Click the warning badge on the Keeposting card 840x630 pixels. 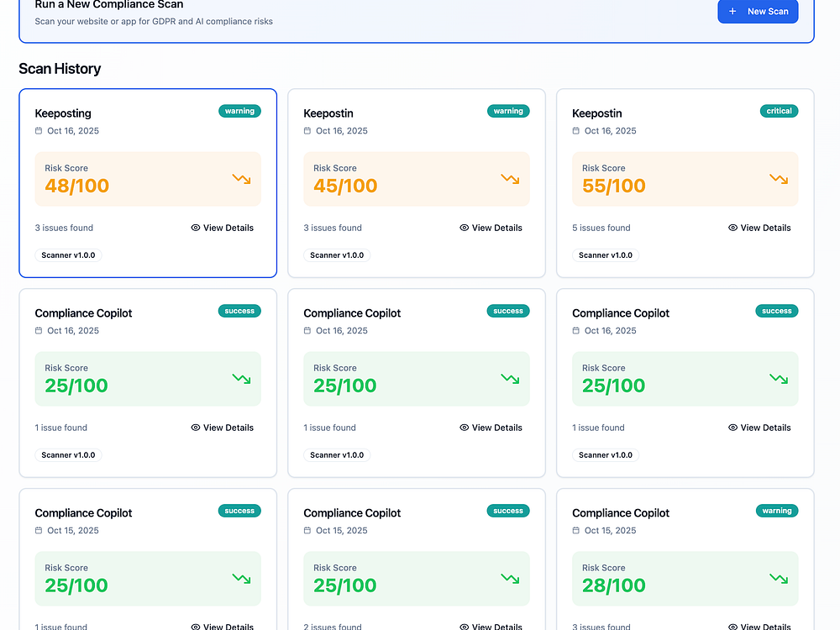239,111
